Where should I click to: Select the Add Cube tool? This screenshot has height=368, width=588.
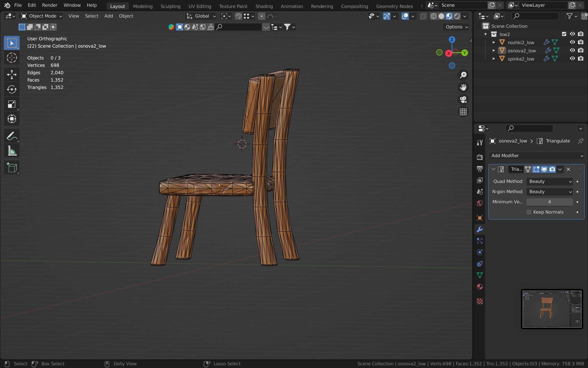12,167
